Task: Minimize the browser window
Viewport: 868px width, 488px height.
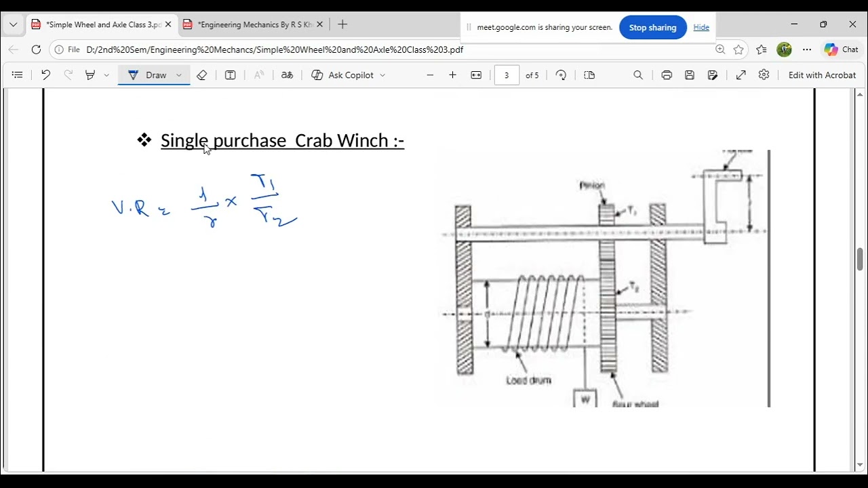Action: pos(793,24)
